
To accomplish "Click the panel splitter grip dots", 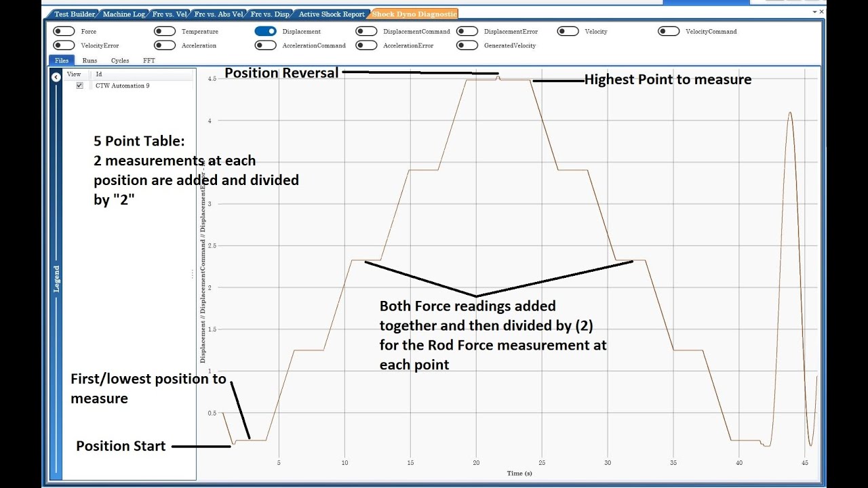I will tap(192, 274).
